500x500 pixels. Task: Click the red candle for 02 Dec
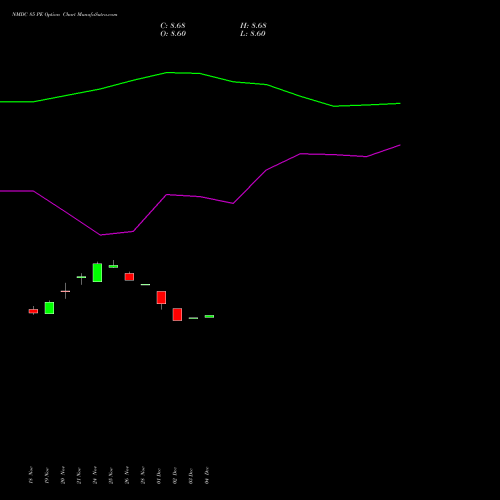[x=177, y=314]
